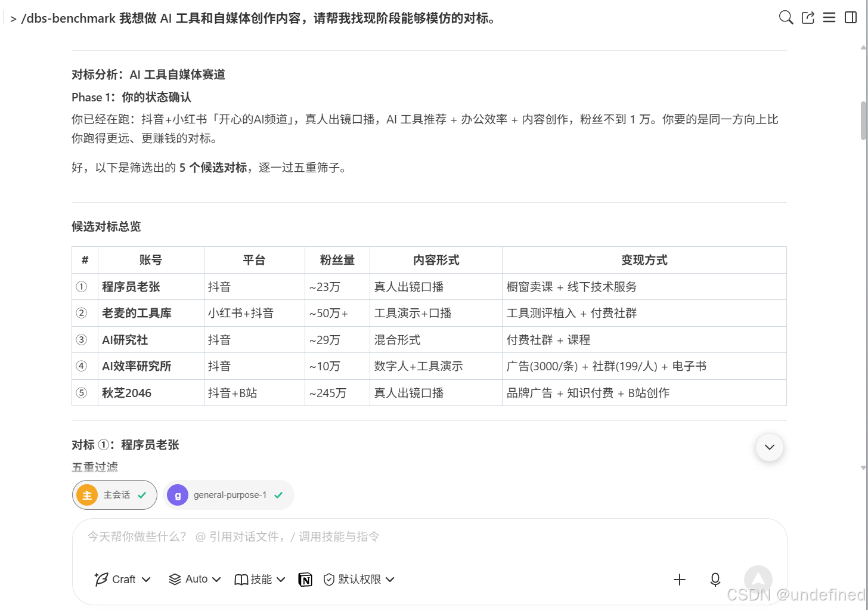Screen dimensions: 868x610
Task: Click the plus icon to add attachment
Action: click(x=680, y=580)
